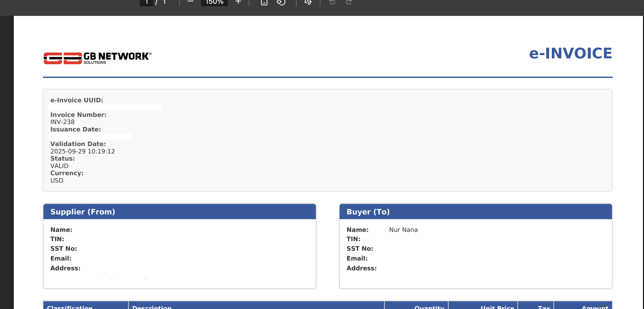Click the buyer name Nur Nana
Viewport: 644px width, 309px height.
(x=403, y=230)
